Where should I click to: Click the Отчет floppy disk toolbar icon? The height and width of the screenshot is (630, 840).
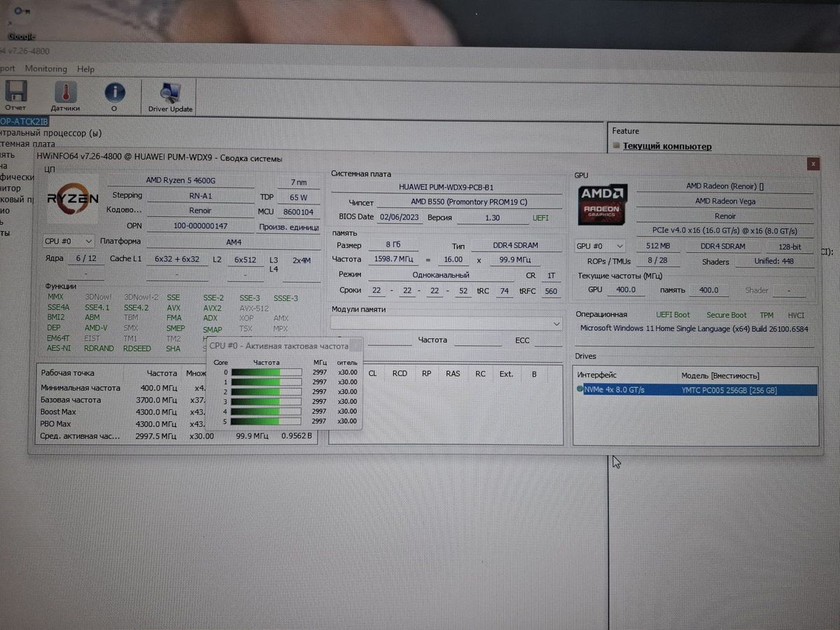click(15, 92)
